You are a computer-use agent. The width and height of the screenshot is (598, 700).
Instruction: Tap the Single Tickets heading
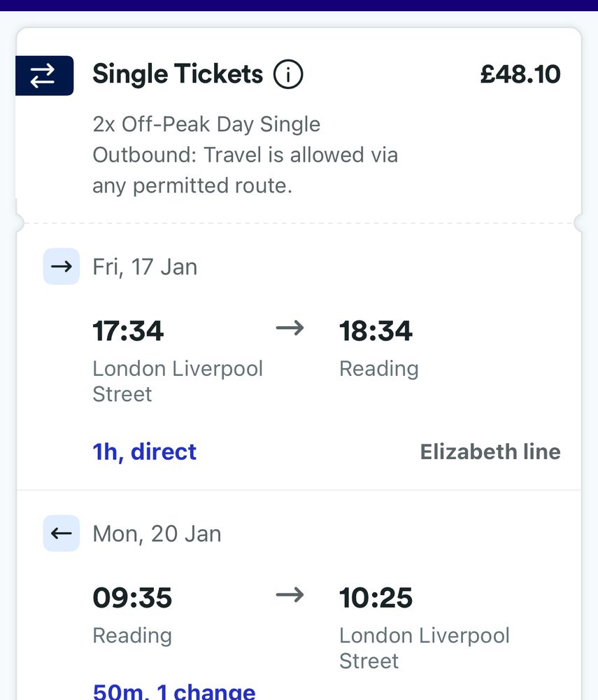(178, 74)
